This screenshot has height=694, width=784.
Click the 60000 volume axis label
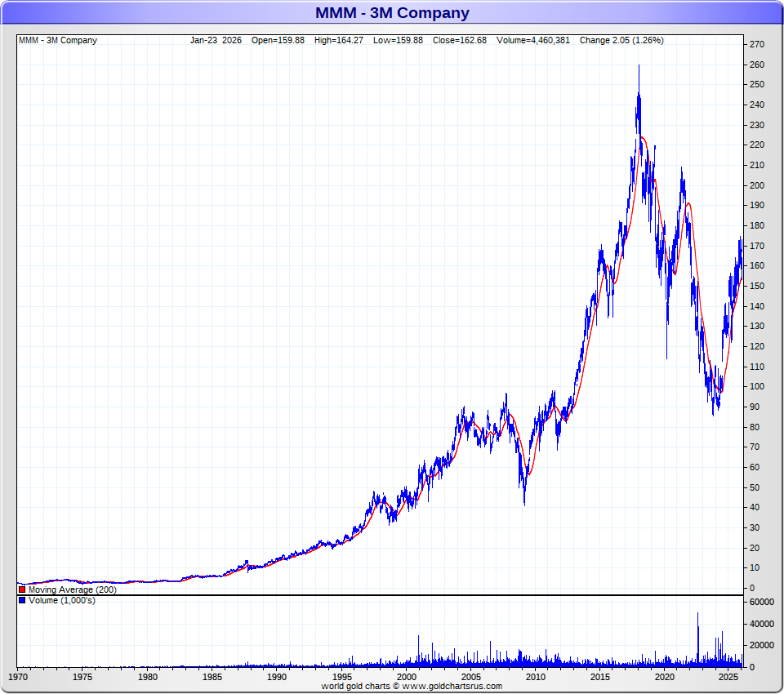click(761, 602)
